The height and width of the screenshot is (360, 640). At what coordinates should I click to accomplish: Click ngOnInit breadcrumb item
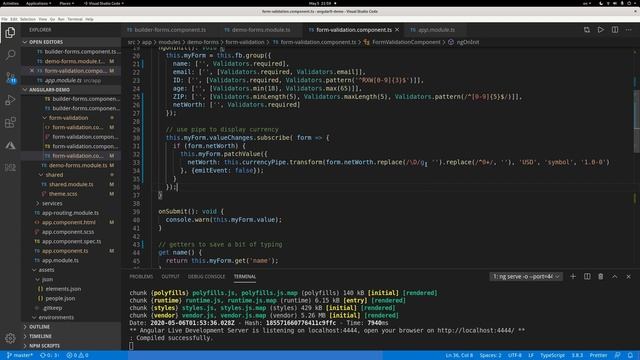click(467, 42)
